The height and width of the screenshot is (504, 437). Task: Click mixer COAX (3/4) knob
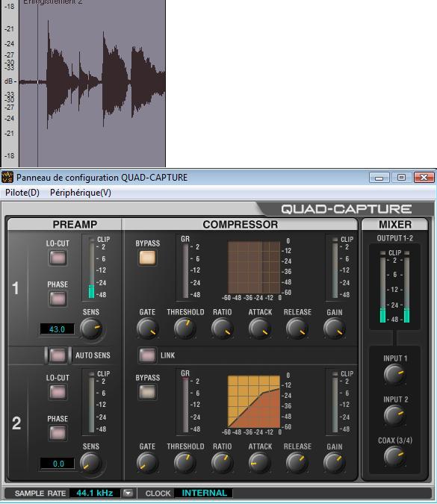click(394, 457)
